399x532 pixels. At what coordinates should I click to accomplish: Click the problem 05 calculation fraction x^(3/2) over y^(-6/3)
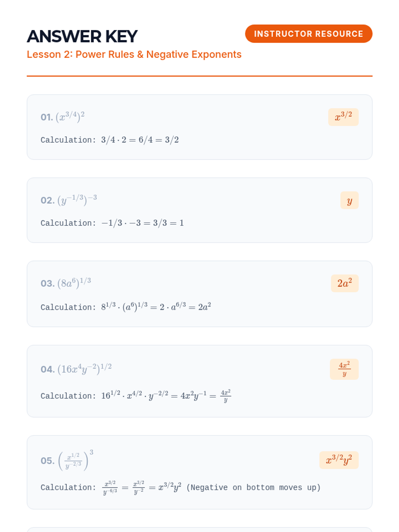tap(110, 488)
